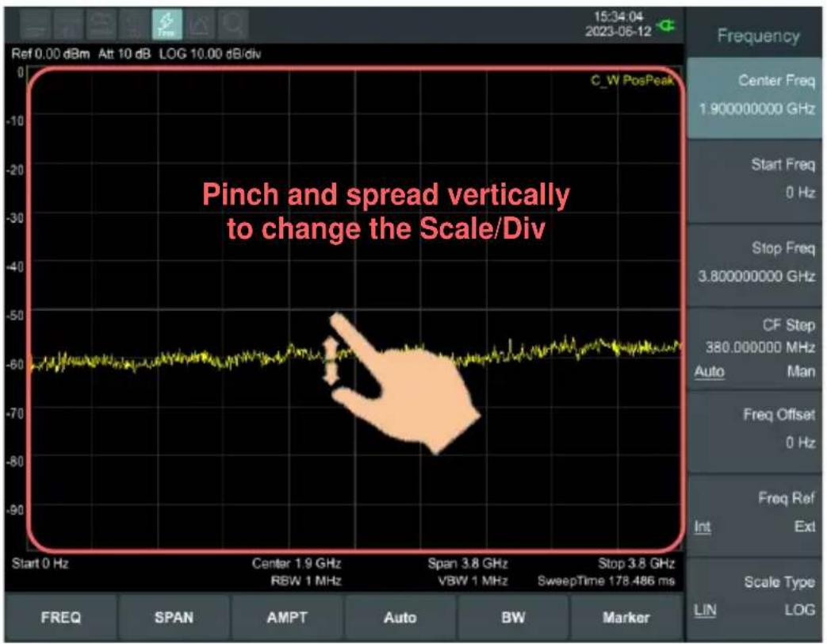Tap the Att 10 dB readout
This screenshot has height=644, width=827.
[x=124, y=54]
